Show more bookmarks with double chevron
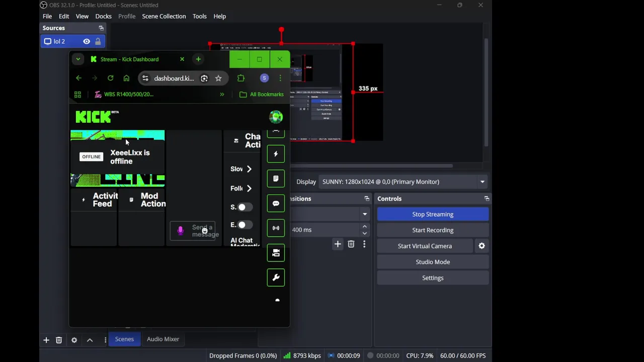The image size is (644, 362). point(222,94)
